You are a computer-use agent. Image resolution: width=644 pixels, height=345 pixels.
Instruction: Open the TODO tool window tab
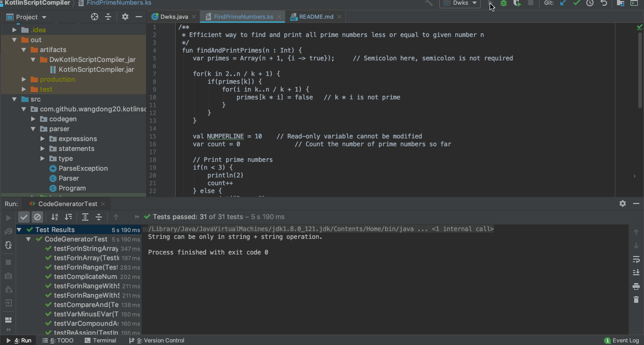coord(58,340)
